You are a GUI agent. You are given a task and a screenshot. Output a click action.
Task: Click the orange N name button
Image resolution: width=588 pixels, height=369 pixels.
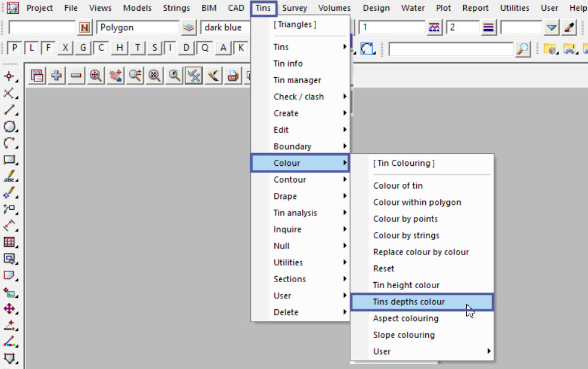85,28
